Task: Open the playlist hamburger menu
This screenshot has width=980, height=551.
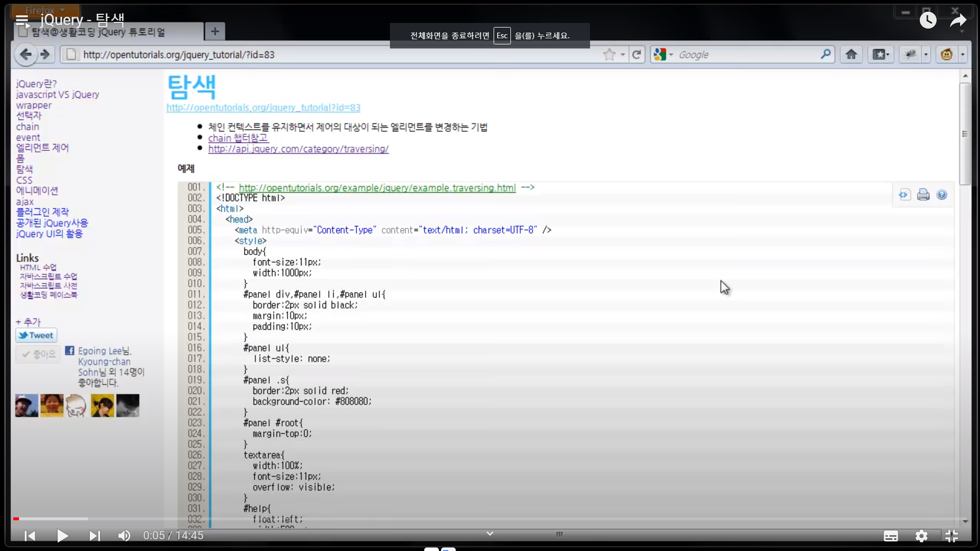Action: coord(22,20)
